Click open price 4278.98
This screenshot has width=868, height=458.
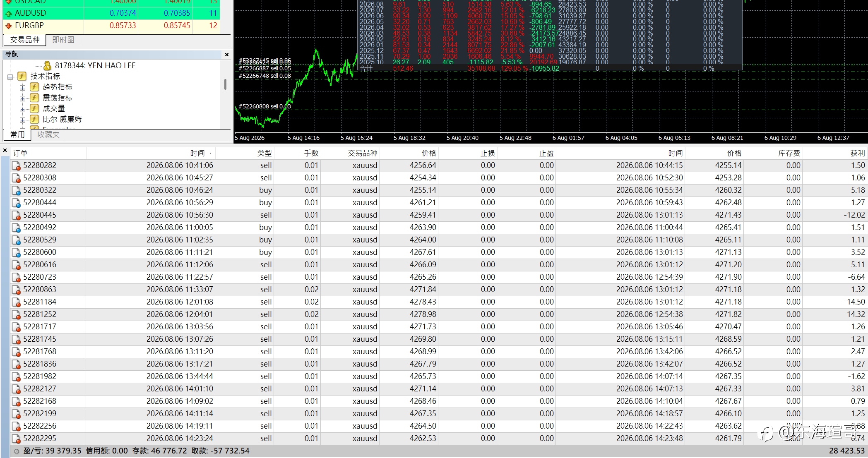423,314
